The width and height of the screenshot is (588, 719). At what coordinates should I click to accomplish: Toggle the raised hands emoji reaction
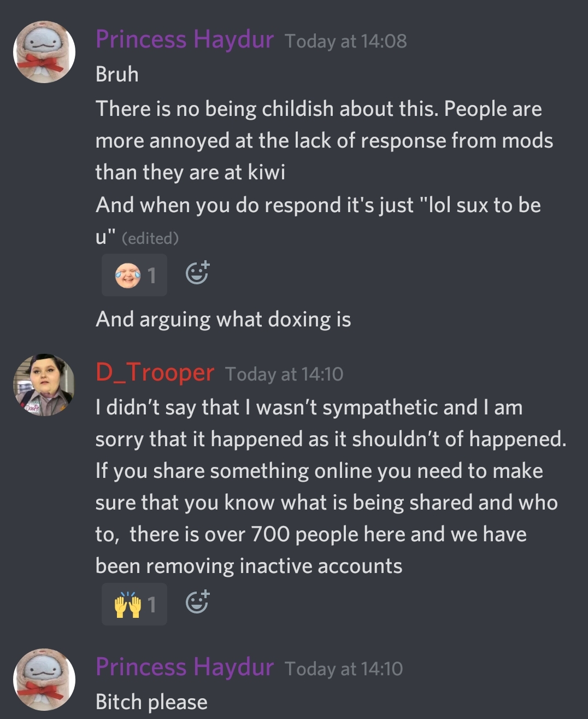[x=134, y=604]
